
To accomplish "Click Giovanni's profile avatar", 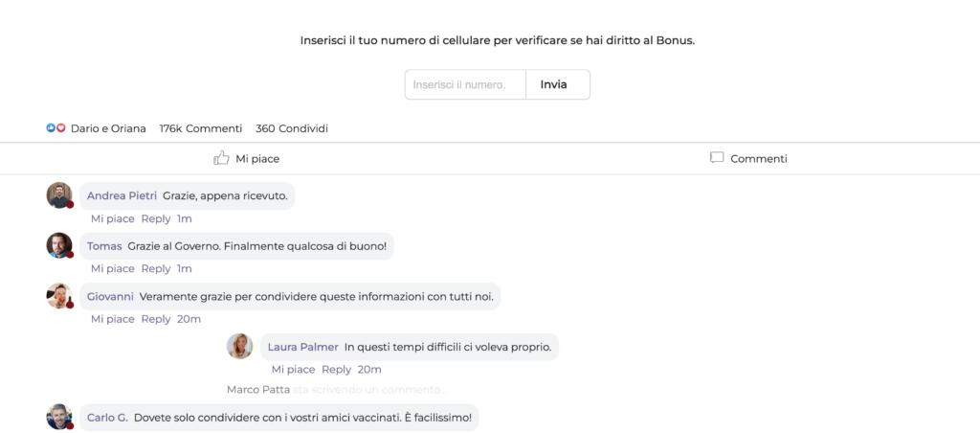I will point(59,296).
